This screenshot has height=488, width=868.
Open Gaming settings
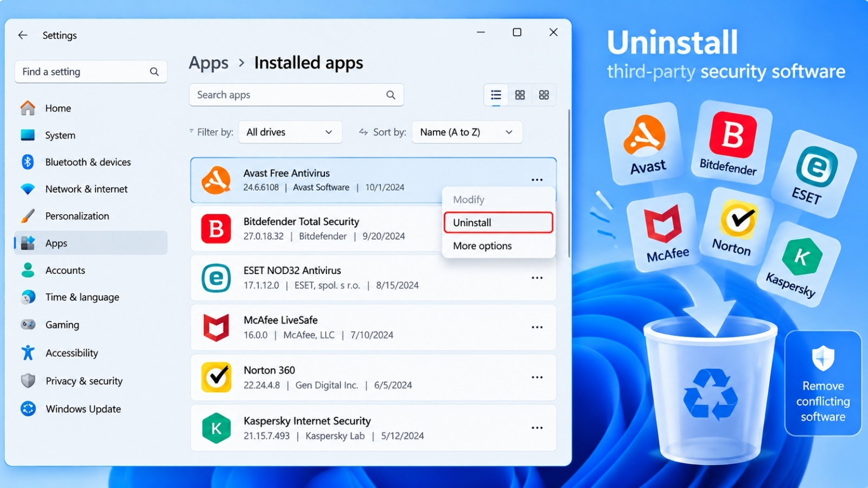pyautogui.click(x=91, y=325)
